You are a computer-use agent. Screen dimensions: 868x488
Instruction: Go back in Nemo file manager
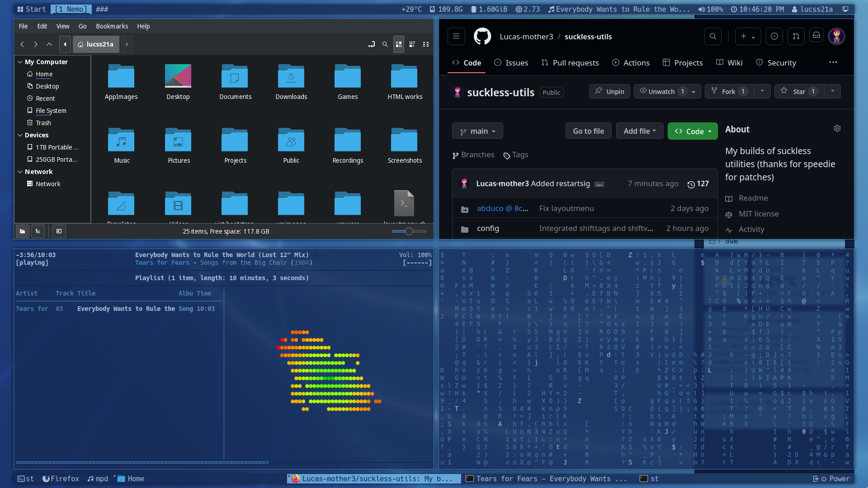22,44
